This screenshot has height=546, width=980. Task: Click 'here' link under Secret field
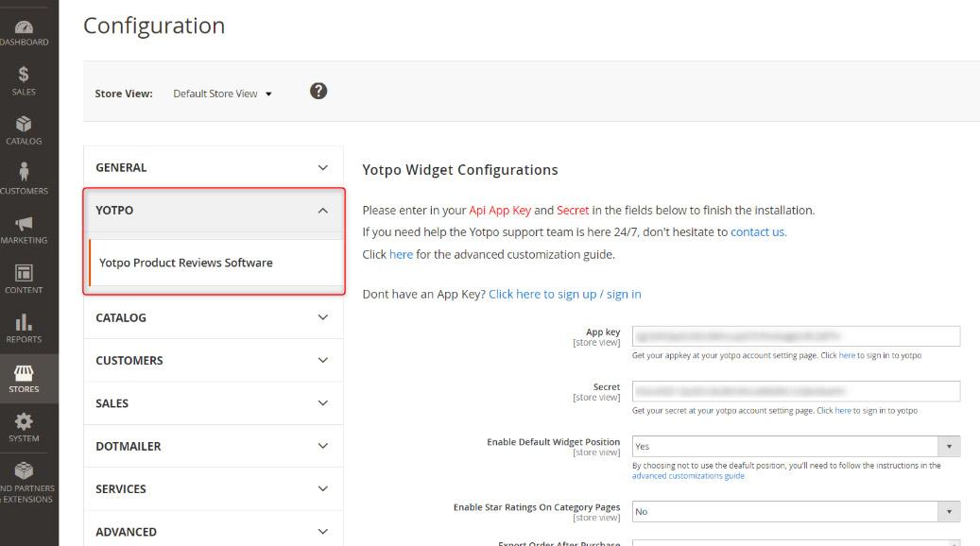point(843,411)
